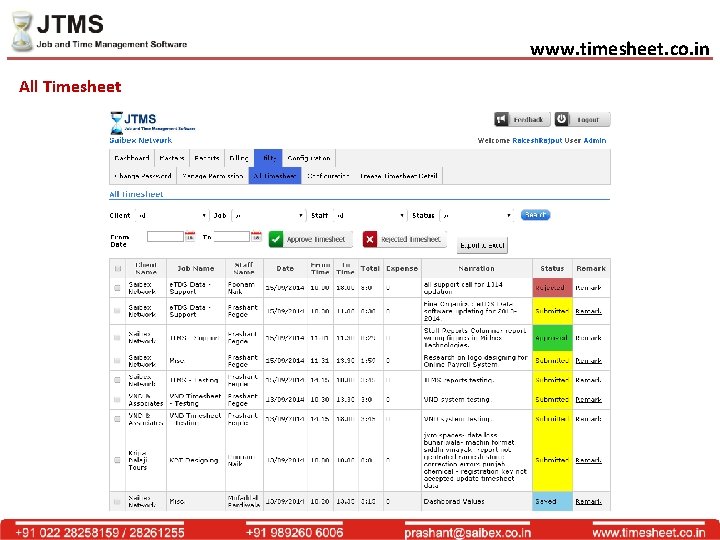The width and height of the screenshot is (720, 540).
Task: Click the Logout power icon
Action: coord(562,119)
